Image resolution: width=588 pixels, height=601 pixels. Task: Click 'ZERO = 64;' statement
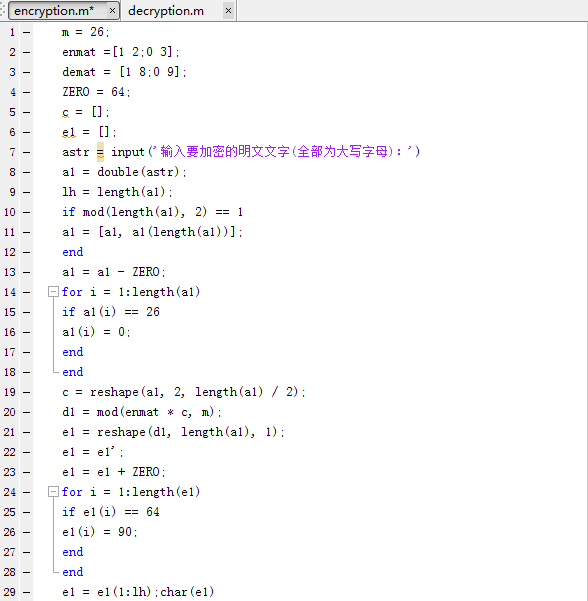[96, 92]
